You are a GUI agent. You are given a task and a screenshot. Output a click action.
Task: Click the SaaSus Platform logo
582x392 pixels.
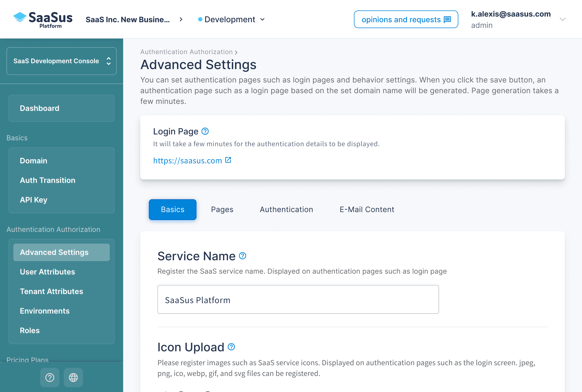(43, 19)
